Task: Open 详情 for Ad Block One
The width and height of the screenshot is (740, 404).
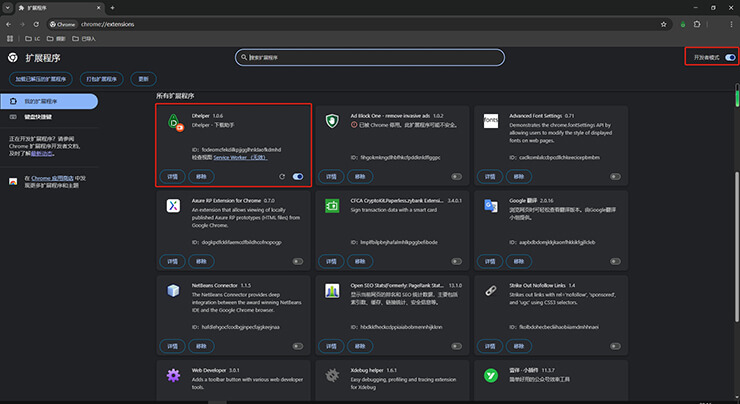Action: [331, 177]
